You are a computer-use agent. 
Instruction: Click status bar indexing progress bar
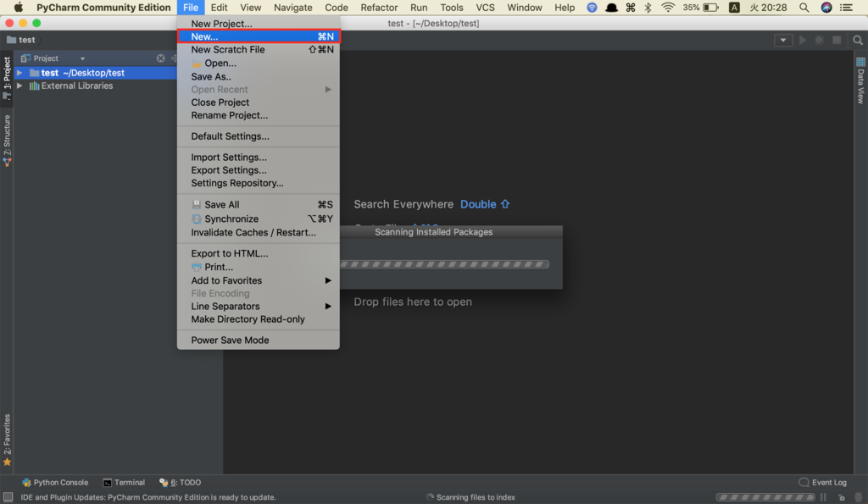click(x=765, y=497)
